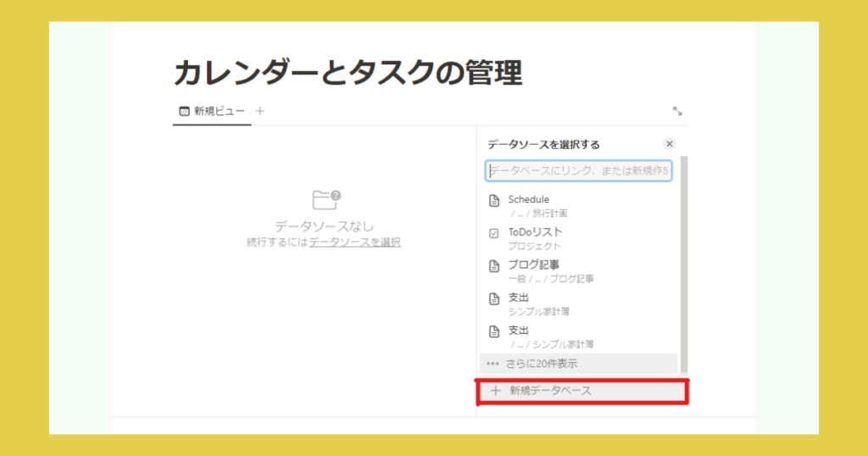The height and width of the screenshot is (456, 868).
Task: Click the checkbox icon beside ToDoリスト
Action: [494, 233]
